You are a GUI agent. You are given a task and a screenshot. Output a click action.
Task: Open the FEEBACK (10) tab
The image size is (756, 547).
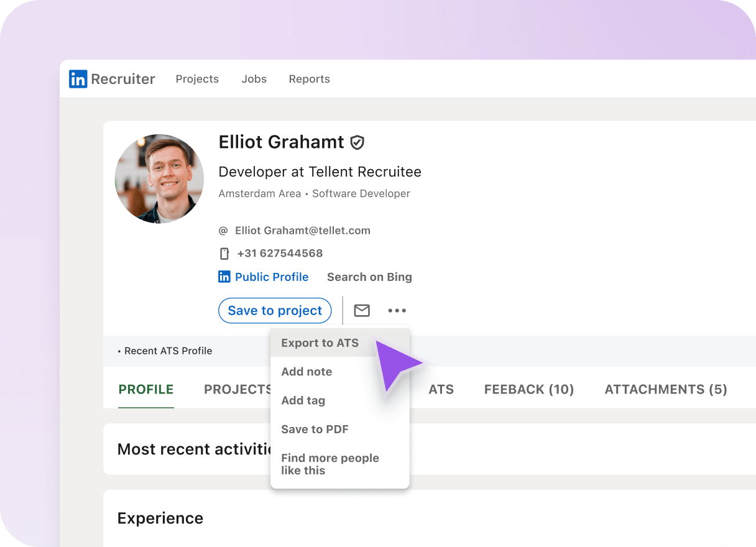(x=528, y=389)
